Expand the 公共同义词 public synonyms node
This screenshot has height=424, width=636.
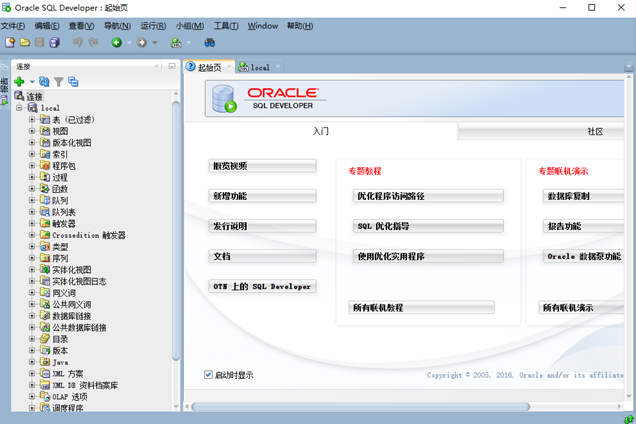pyautogui.click(x=32, y=304)
